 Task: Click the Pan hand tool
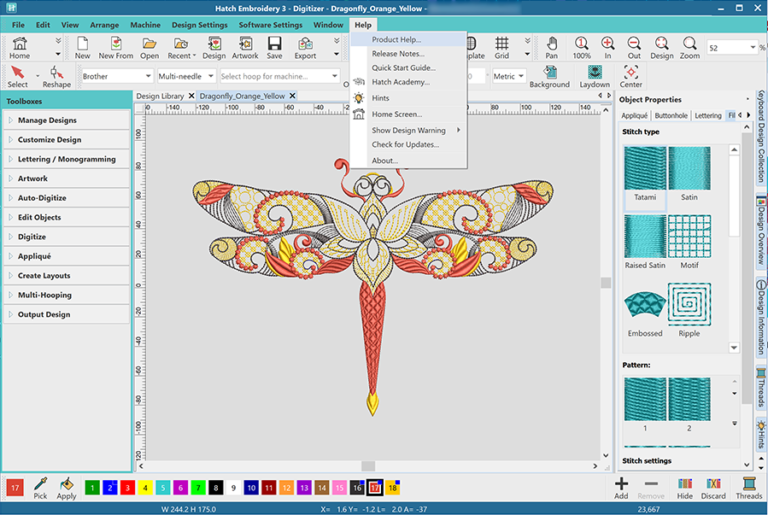[552, 46]
